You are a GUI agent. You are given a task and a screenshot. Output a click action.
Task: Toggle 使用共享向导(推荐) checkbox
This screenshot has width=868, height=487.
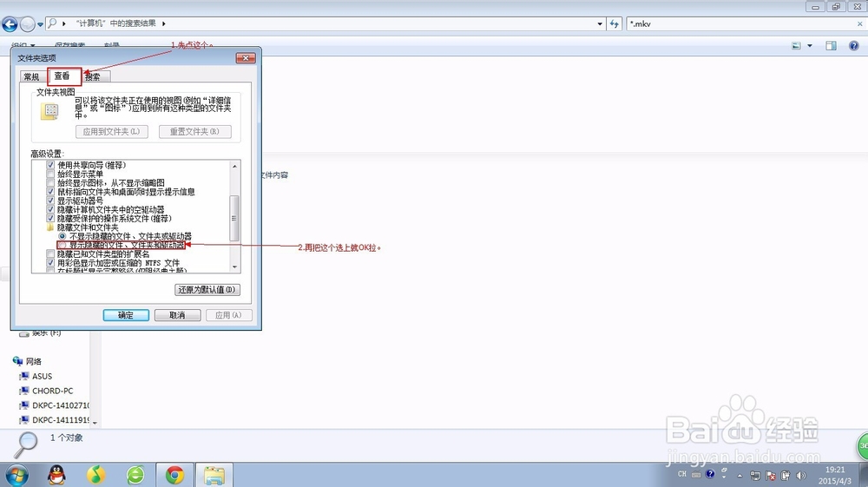pyautogui.click(x=50, y=165)
